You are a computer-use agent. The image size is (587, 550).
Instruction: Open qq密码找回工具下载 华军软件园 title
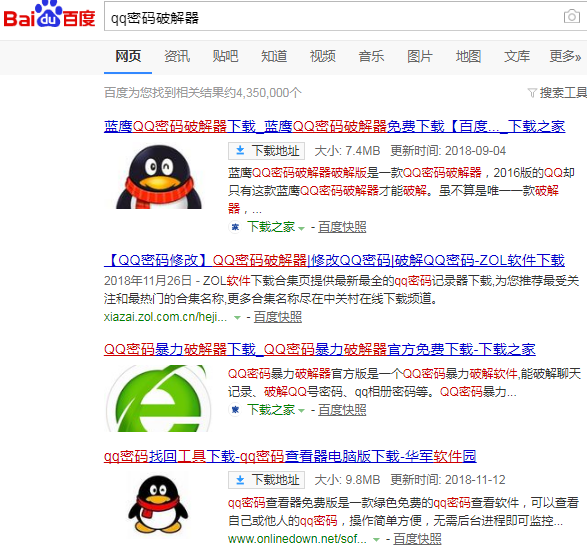(x=290, y=456)
